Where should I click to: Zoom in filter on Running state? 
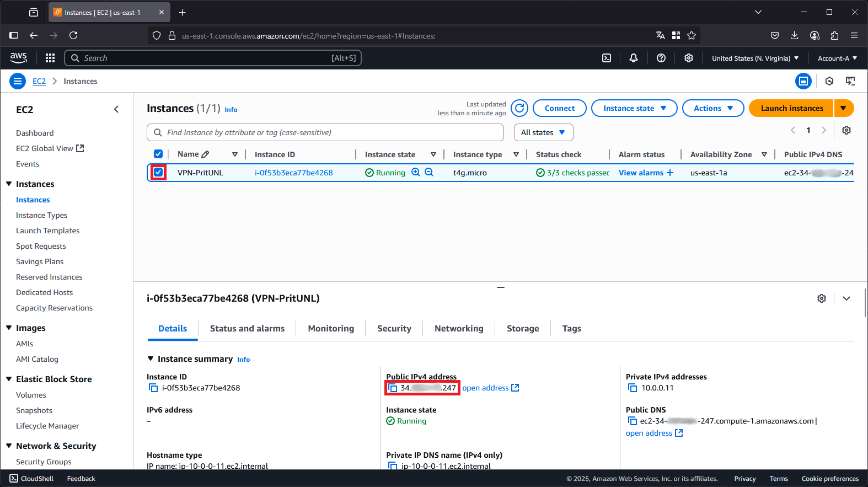tap(416, 173)
